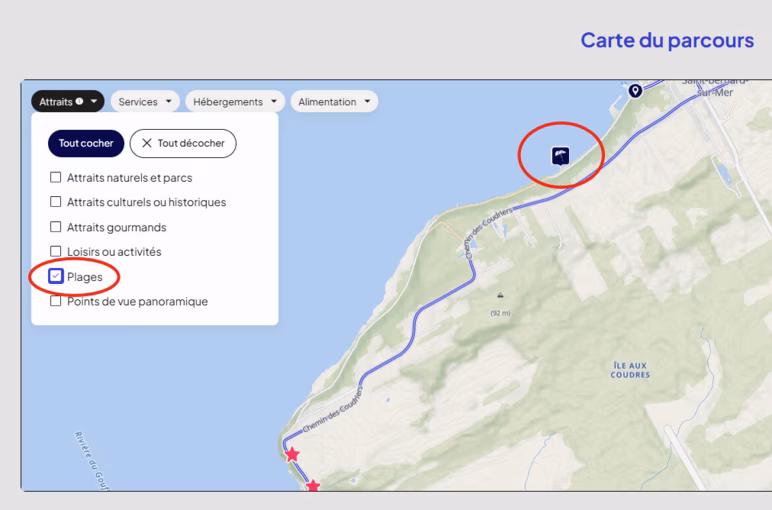Uncheck the Plages checkbox

[56, 276]
